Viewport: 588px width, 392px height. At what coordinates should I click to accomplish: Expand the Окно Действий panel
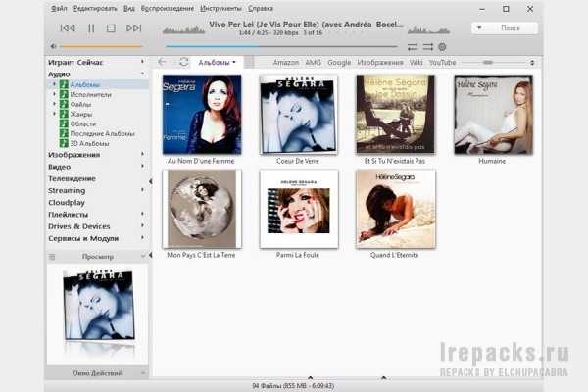tap(143, 373)
